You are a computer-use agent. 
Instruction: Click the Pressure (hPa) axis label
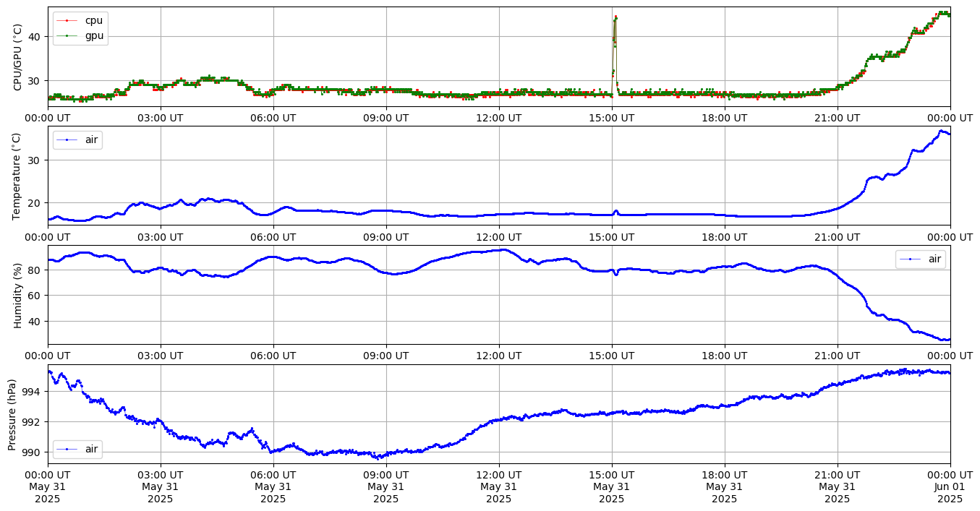(12, 414)
